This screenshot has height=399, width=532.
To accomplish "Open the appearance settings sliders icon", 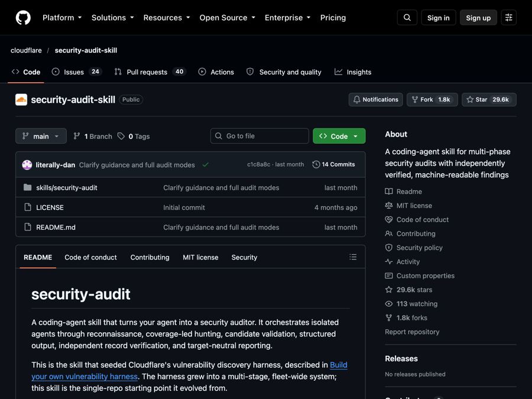I will click(508, 18).
